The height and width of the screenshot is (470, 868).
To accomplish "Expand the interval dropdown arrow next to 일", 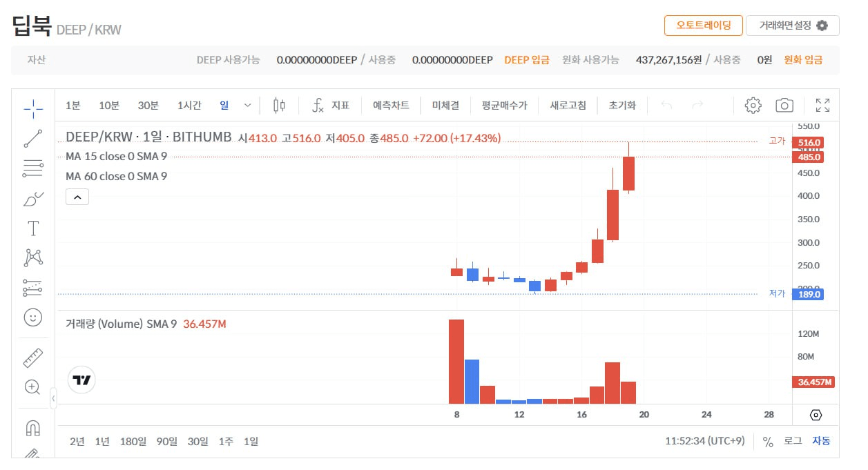I will 247,106.
